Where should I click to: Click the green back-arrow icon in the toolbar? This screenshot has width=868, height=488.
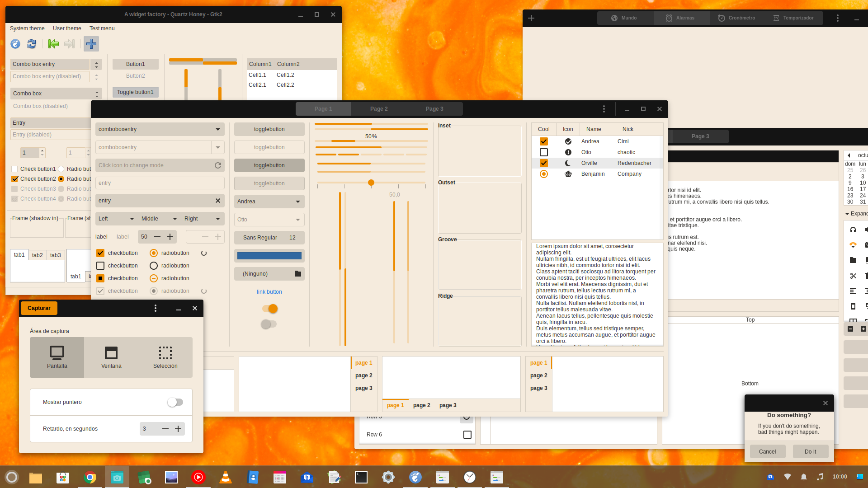(x=53, y=44)
